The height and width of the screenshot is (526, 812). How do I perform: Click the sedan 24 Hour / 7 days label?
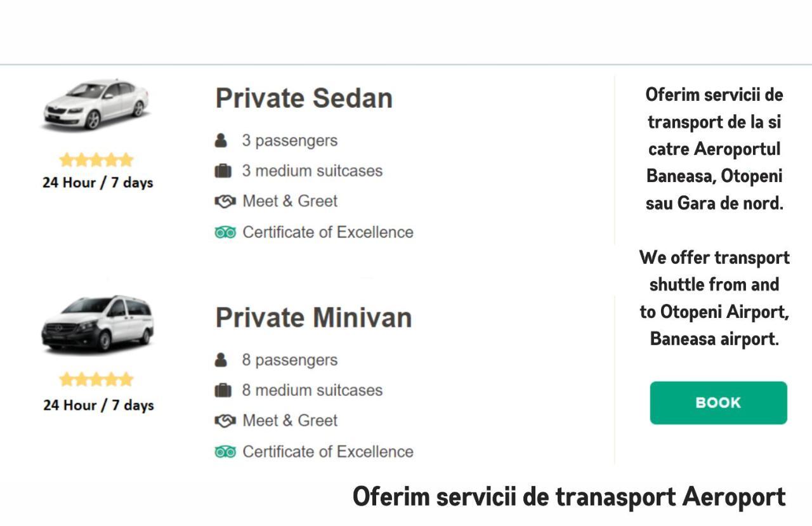(98, 183)
